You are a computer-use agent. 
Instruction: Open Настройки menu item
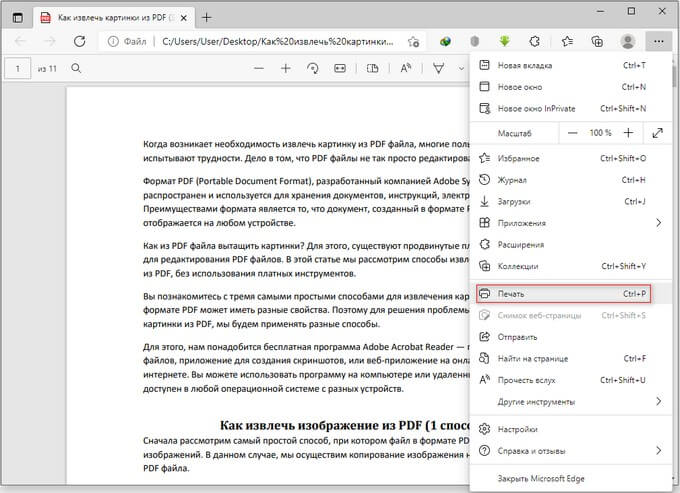(571, 429)
